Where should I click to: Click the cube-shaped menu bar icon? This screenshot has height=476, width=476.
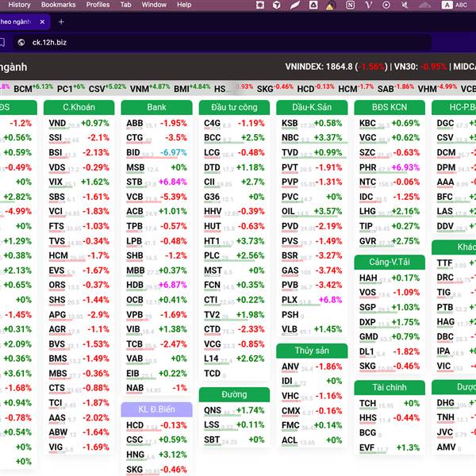click(277, 5)
